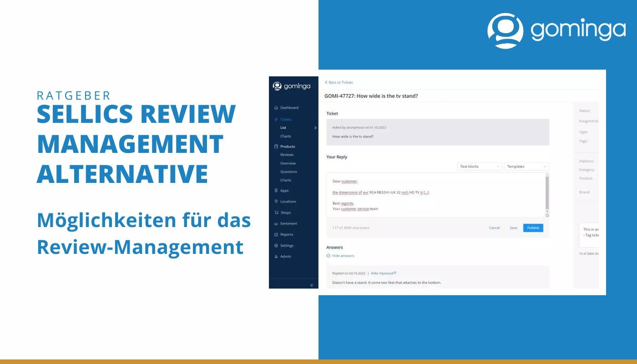Select Reviews under Products menu
Viewport: 637px width, 364px height.
[287, 155]
